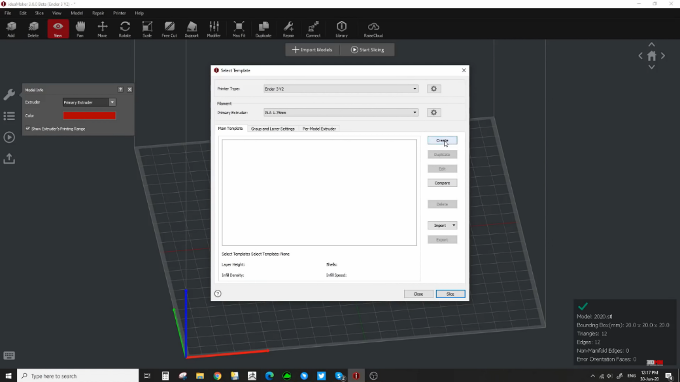
Task: Open the Model menu
Action: [x=77, y=13]
